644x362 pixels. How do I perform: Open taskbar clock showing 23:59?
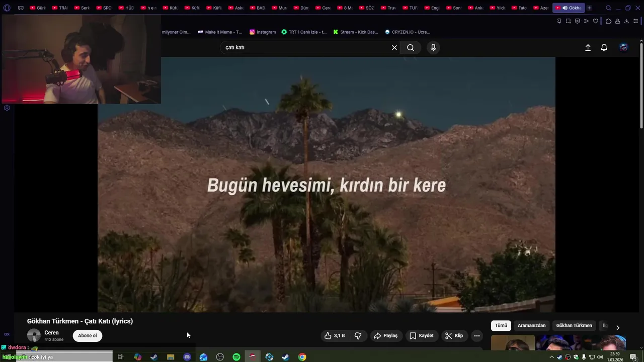(x=615, y=357)
